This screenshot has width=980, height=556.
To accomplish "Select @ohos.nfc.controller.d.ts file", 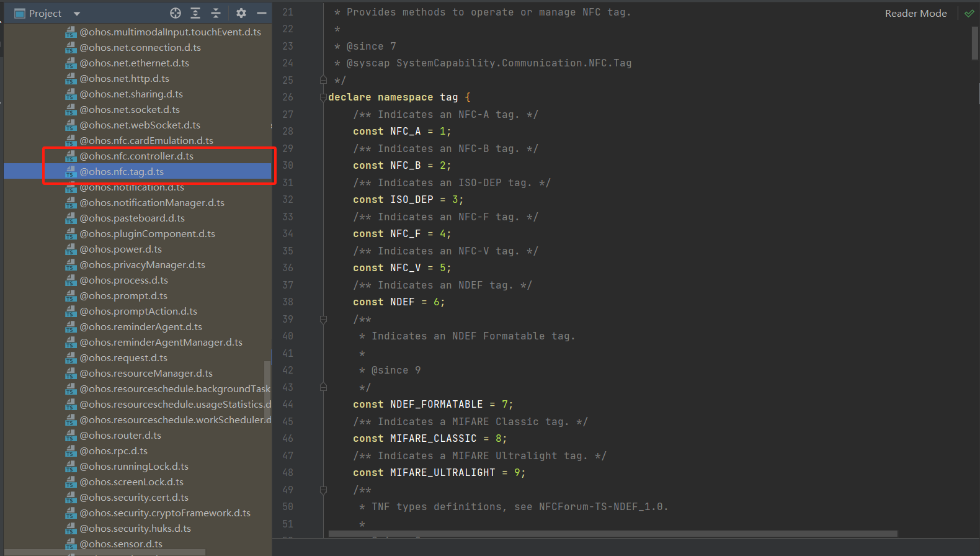I will [136, 156].
